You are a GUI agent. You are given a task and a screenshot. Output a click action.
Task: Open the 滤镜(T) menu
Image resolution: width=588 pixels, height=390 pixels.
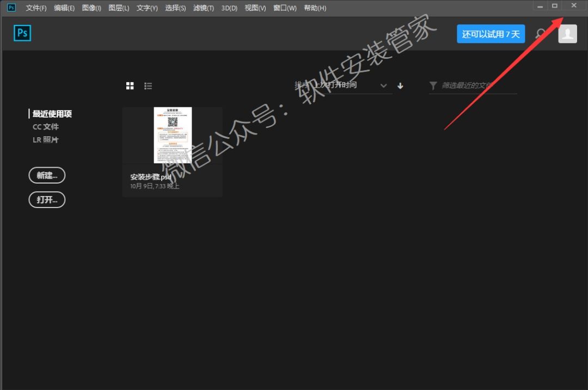pos(204,8)
